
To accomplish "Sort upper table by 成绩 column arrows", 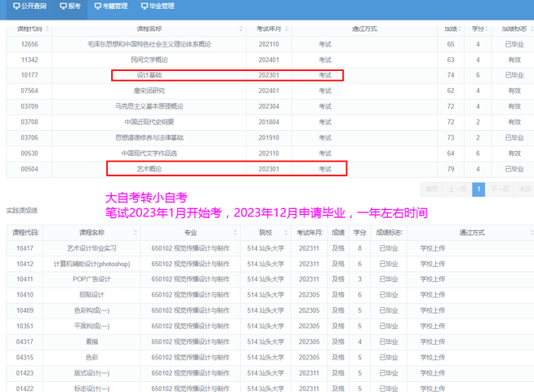I will coord(461,29).
